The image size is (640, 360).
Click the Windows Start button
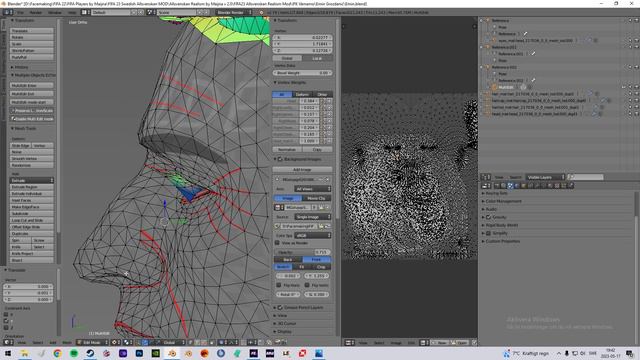(x=8, y=353)
